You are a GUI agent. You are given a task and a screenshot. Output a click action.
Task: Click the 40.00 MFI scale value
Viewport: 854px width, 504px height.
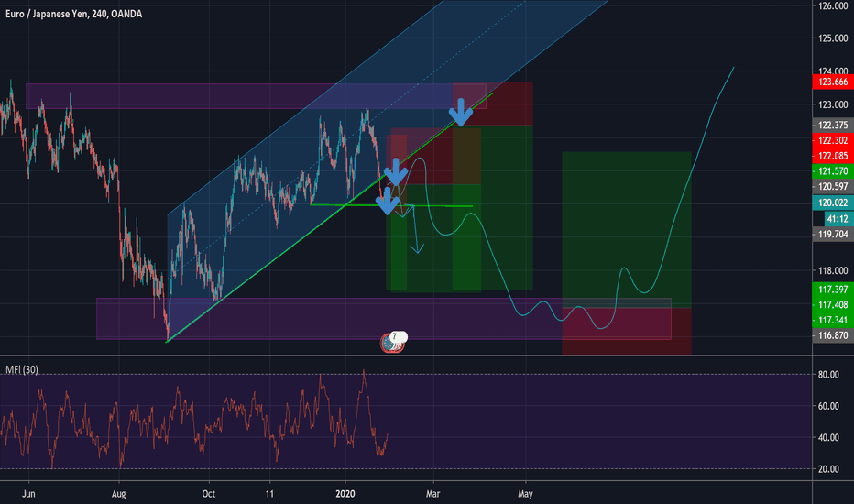tap(828, 437)
